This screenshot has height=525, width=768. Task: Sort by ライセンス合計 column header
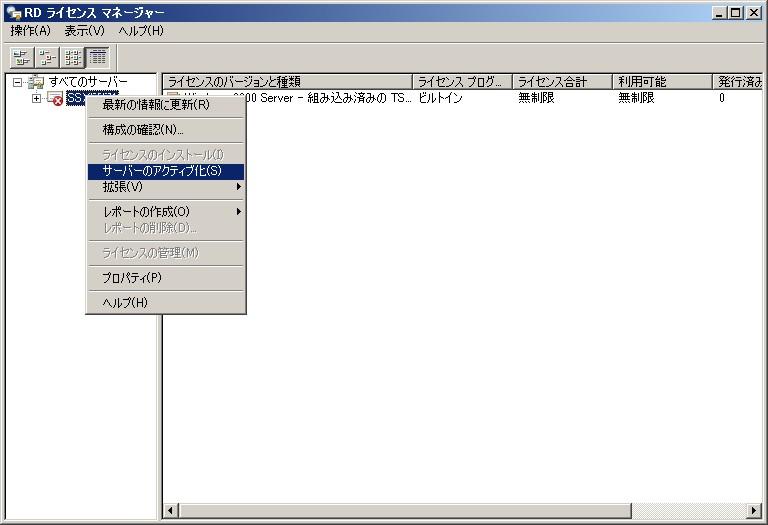(562, 82)
